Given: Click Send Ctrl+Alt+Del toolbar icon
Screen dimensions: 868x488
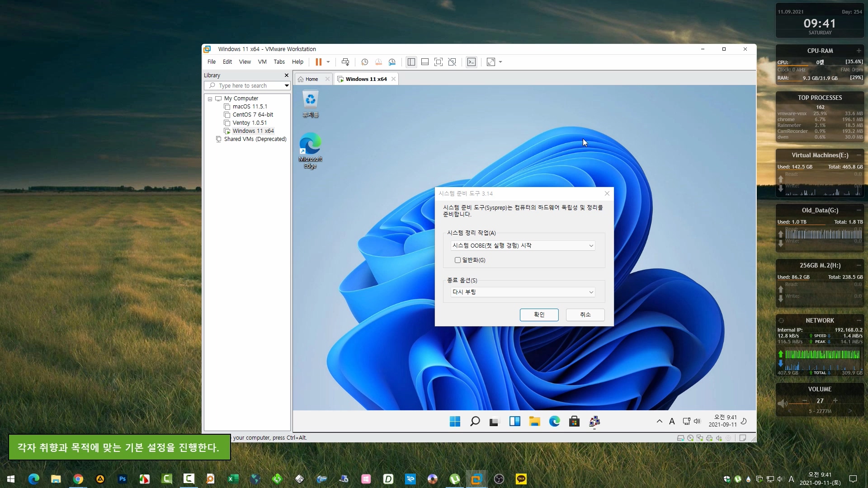Looking at the screenshot, I should tap(345, 62).
